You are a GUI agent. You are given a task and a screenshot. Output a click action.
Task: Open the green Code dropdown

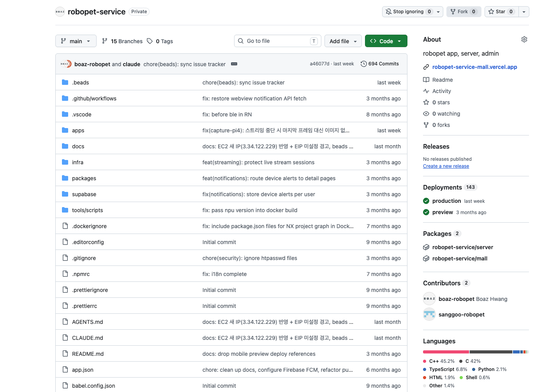pyautogui.click(x=386, y=41)
